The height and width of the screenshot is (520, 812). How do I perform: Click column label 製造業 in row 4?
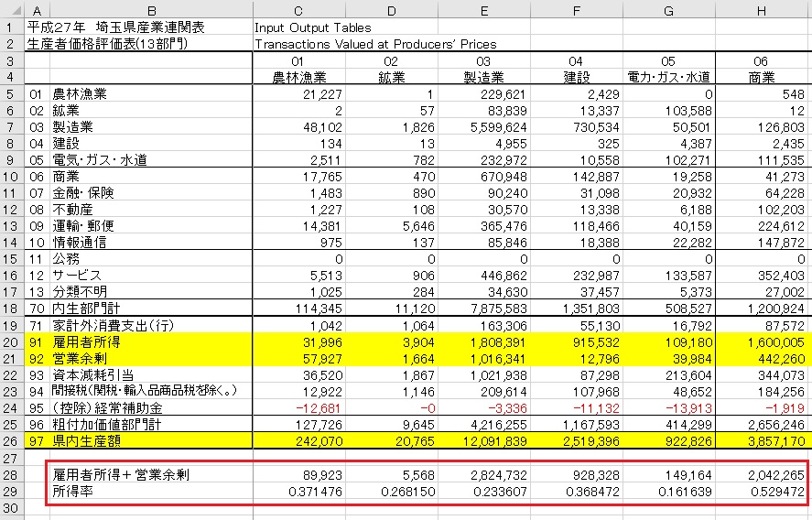(483, 77)
